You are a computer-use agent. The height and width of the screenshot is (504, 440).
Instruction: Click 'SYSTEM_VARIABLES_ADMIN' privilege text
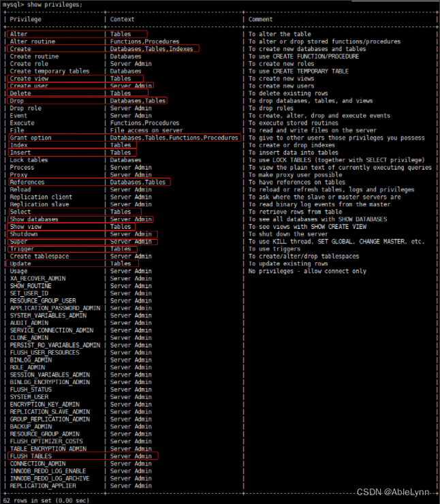(48, 315)
